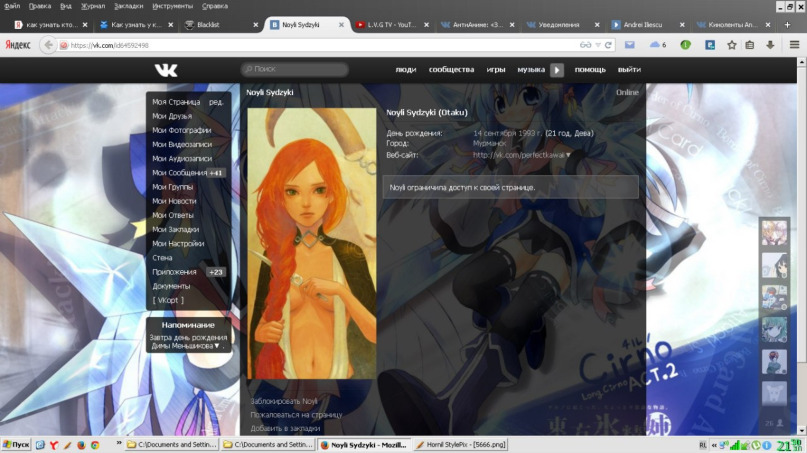Expand hidden tray icons arrow
The image size is (807, 453).
[x=714, y=445]
